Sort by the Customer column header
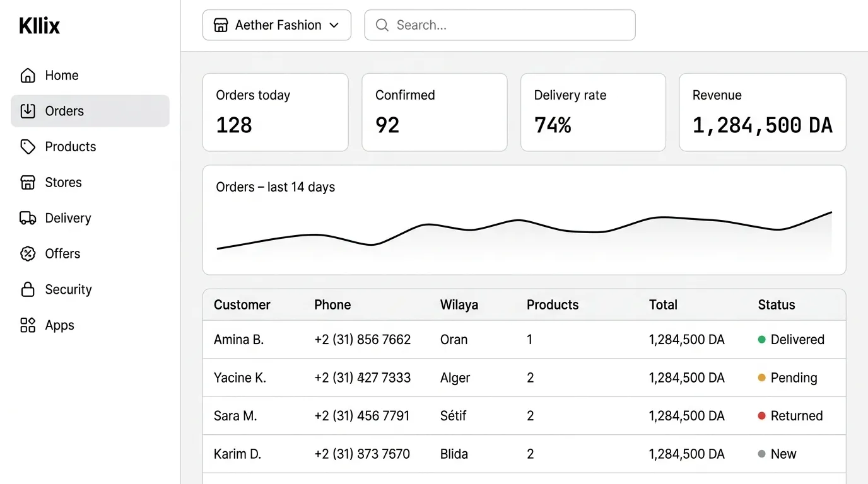This screenshot has height=484, width=868. (x=242, y=305)
